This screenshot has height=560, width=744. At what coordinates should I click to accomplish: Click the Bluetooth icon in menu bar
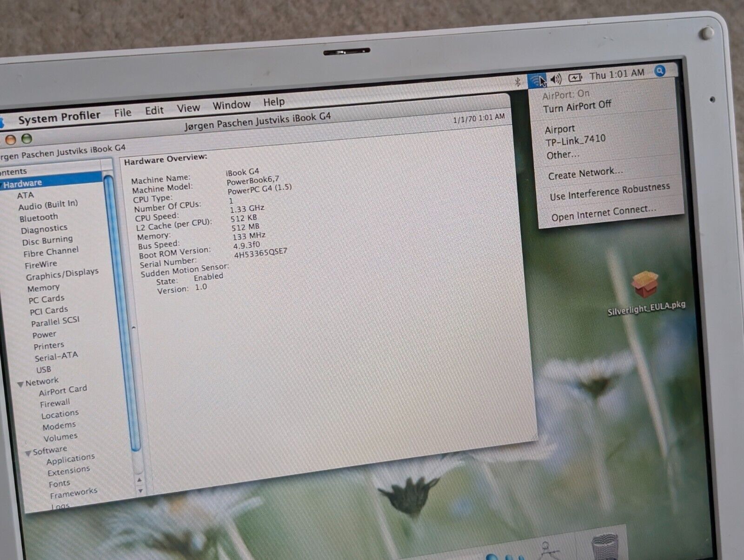coord(518,83)
